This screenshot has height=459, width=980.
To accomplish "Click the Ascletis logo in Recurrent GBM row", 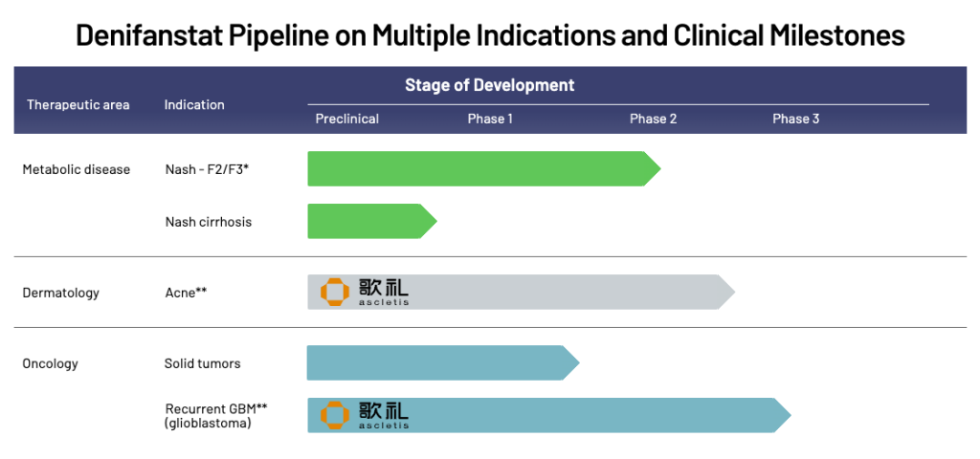I will pos(365,414).
